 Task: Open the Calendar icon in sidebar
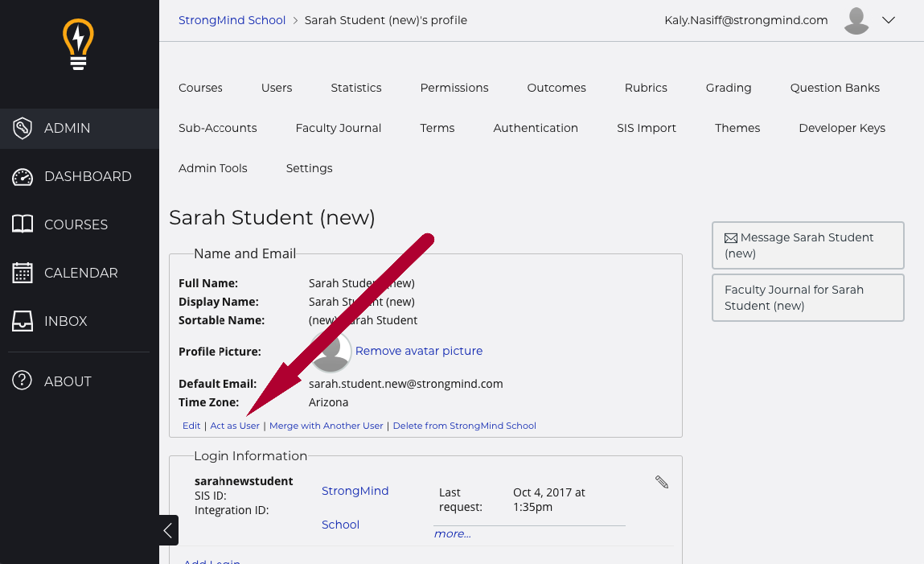pos(23,273)
